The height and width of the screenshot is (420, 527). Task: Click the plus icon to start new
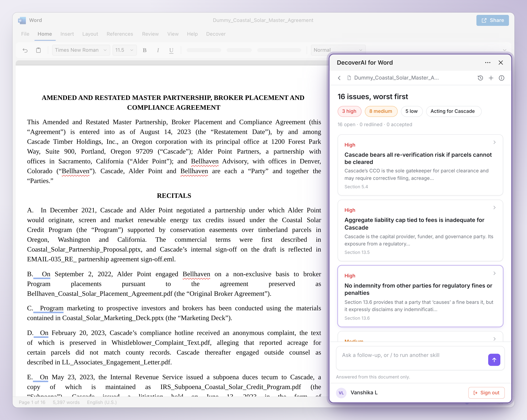tap(491, 78)
